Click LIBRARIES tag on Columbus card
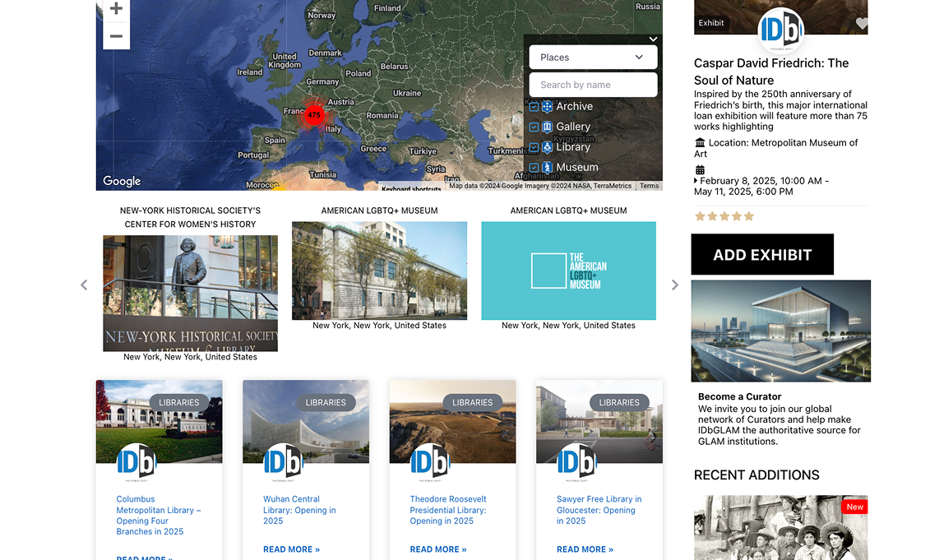The height and width of the screenshot is (560, 930). [x=179, y=402]
